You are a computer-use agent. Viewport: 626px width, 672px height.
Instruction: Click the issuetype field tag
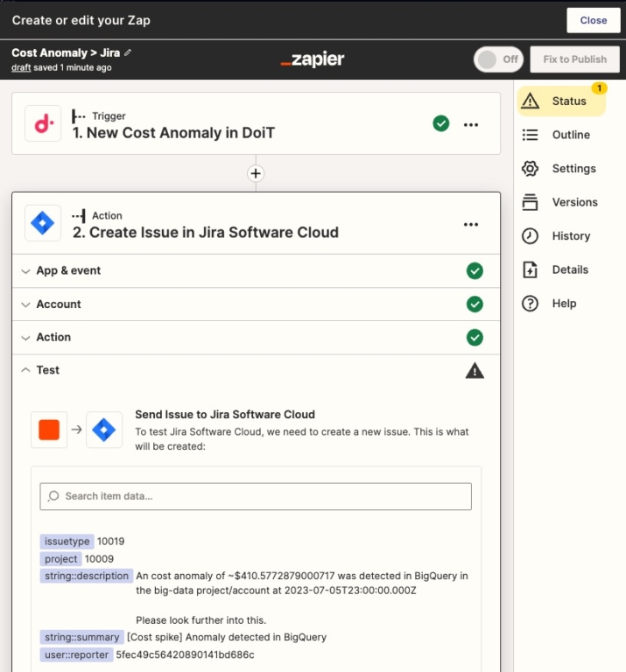(x=67, y=542)
